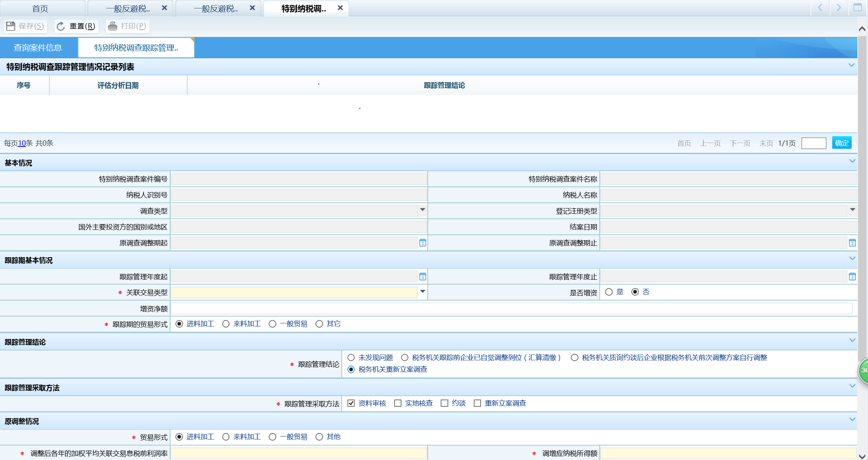Click the 10 items-per-page link
Screen dimensions: 868x460
coord(22,143)
